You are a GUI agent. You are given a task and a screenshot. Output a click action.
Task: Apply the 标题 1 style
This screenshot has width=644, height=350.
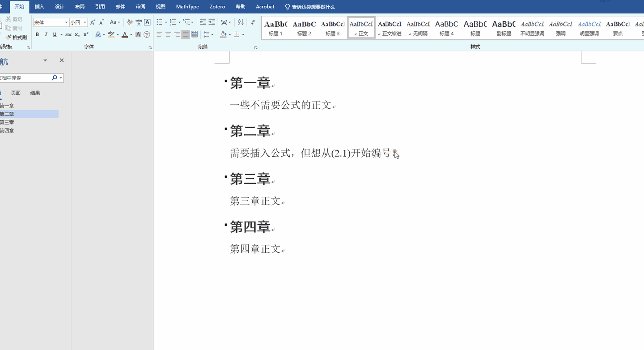(x=275, y=28)
